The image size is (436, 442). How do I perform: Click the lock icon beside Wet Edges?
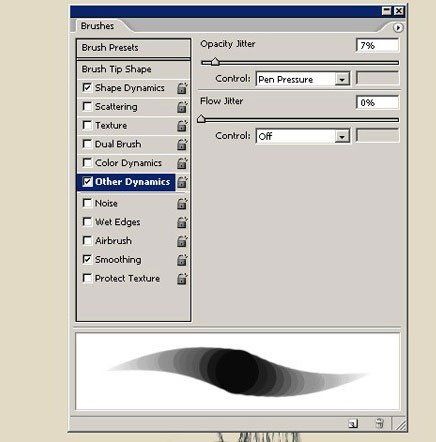pos(182,222)
